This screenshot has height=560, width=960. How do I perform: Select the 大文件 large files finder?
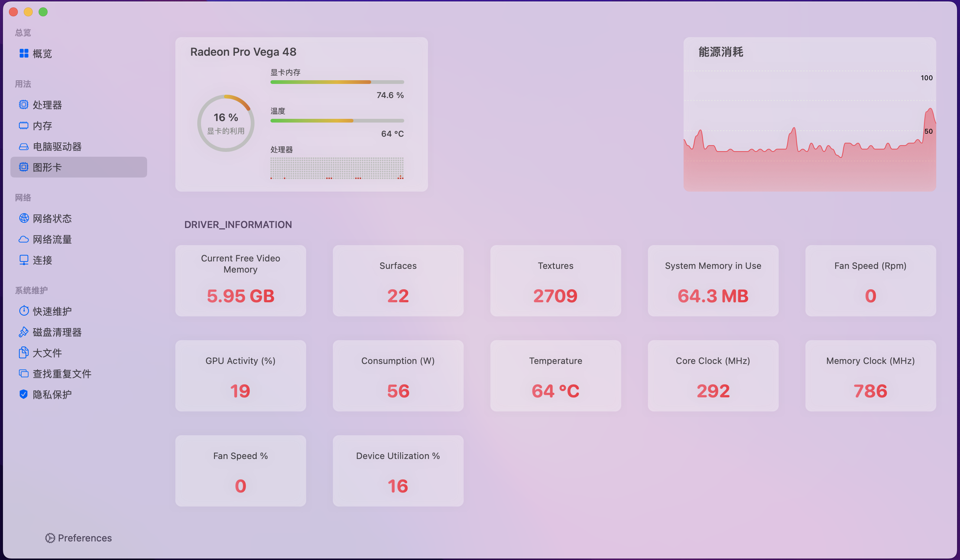(x=24, y=352)
